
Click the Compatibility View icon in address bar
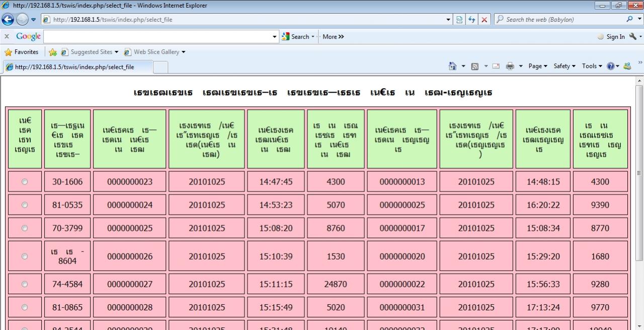[x=460, y=20]
